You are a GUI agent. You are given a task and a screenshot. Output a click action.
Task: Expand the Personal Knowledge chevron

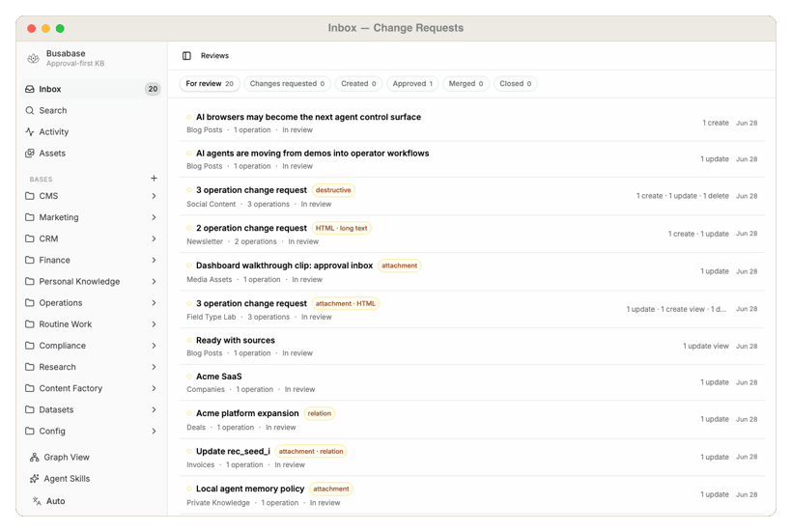155,281
